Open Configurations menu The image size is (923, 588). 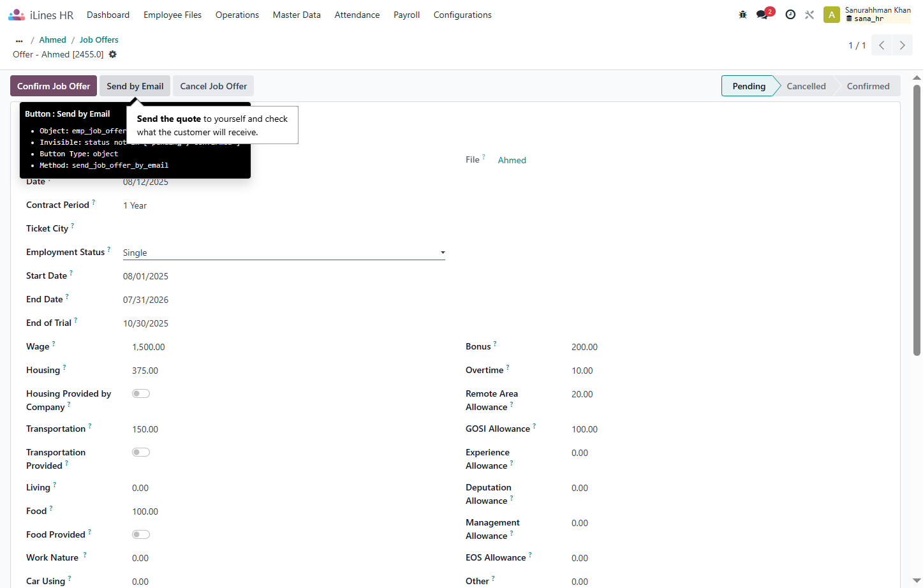click(462, 15)
